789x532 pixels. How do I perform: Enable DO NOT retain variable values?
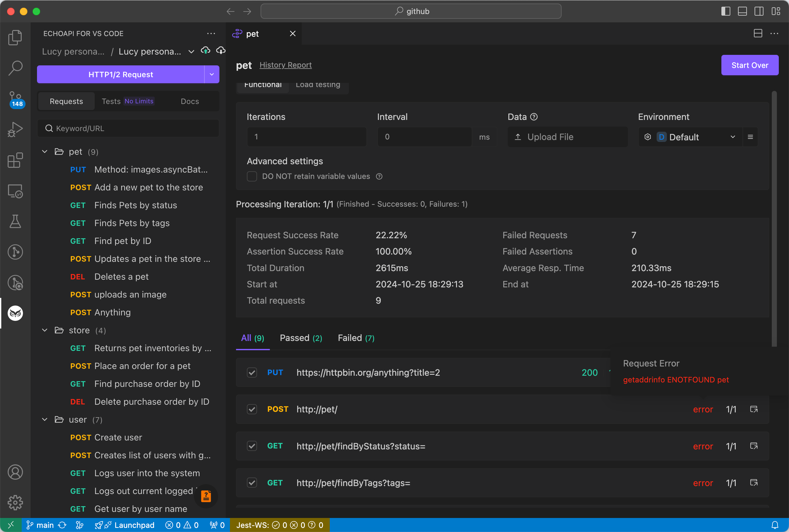click(252, 176)
